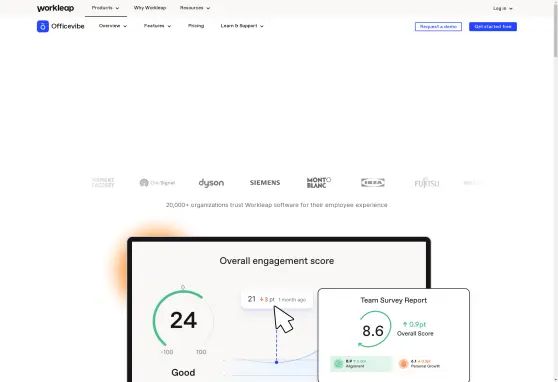Viewport: 558px width, 382px height.
Task: Click the engagement score gauge showing 24
Action: [183, 319]
